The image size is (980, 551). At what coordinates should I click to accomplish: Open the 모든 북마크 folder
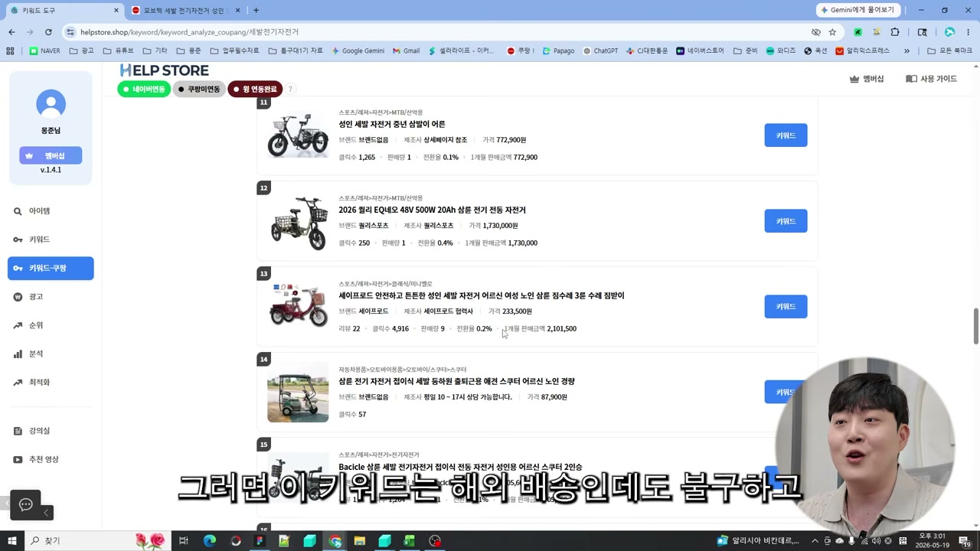tap(949, 51)
